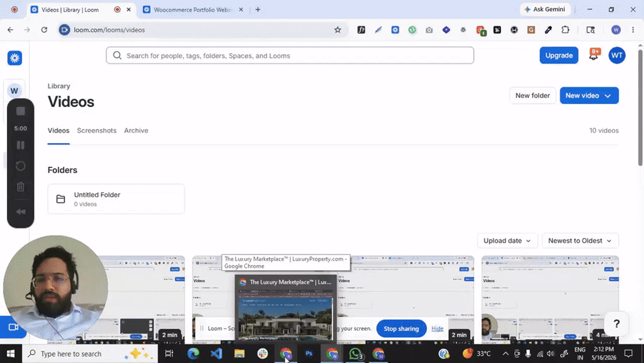This screenshot has height=363, width=644.
Task: Show hidden system tray icons
Action: tap(506, 353)
